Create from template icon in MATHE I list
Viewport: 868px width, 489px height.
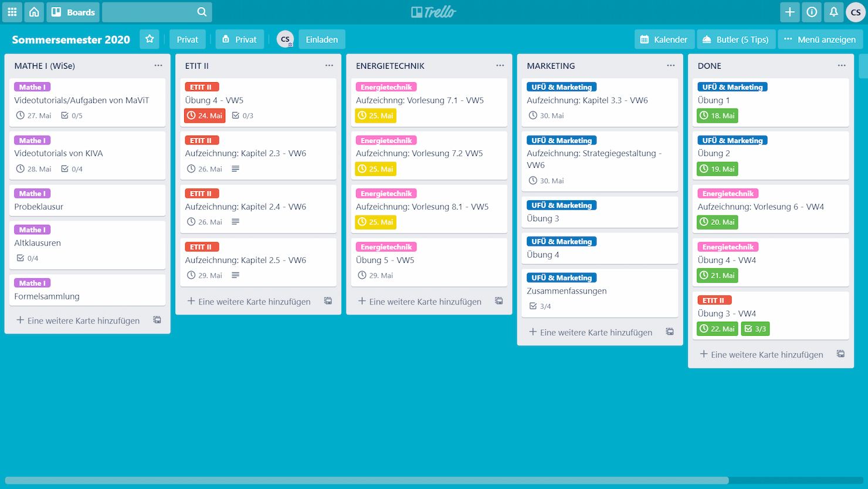tap(157, 320)
